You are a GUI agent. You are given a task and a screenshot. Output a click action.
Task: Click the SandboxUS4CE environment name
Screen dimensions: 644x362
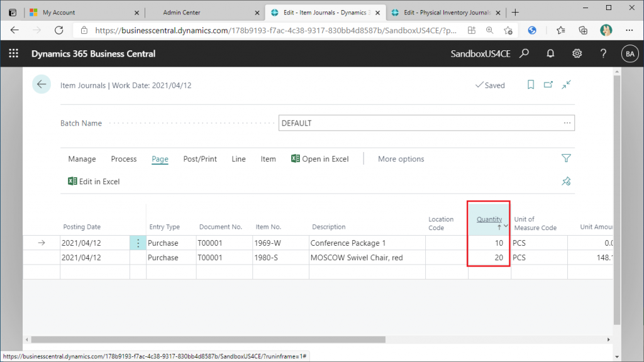click(480, 54)
